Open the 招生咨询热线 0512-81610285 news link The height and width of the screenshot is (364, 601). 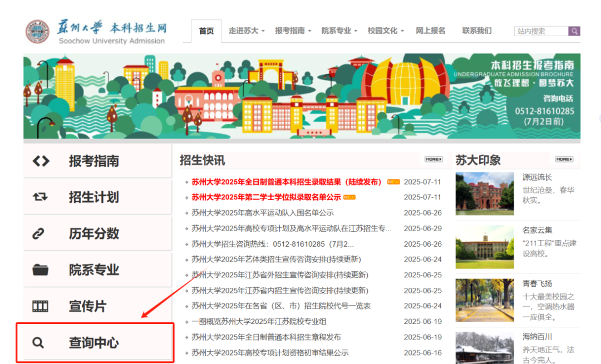pos(273,244)
